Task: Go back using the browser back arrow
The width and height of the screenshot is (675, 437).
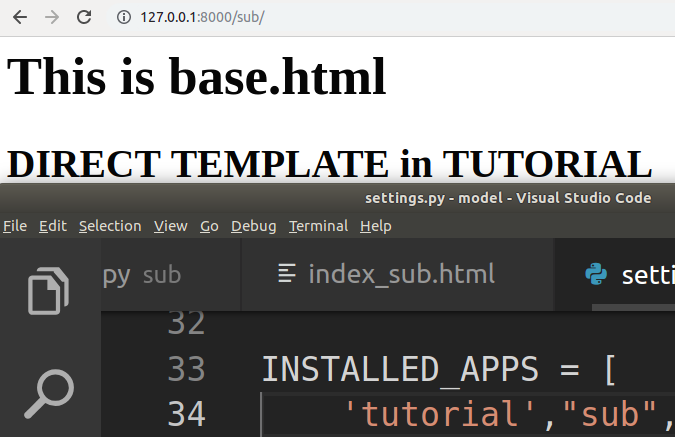Action: pos(20,17)
